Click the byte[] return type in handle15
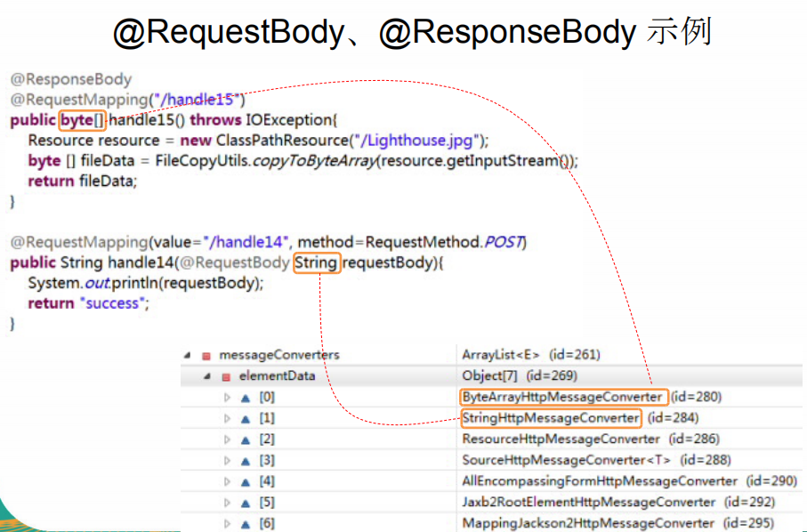Screen dimensions: 807x532 click(83, 120)
